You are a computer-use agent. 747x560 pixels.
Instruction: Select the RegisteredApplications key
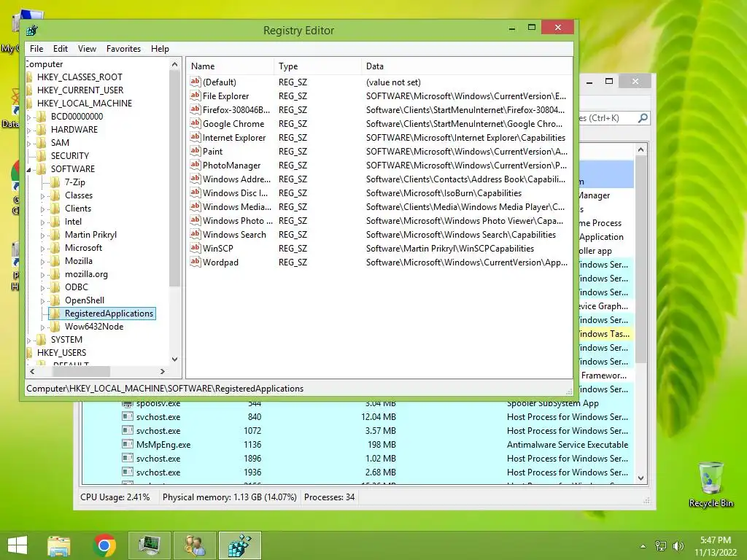click(x=109, y=314)
